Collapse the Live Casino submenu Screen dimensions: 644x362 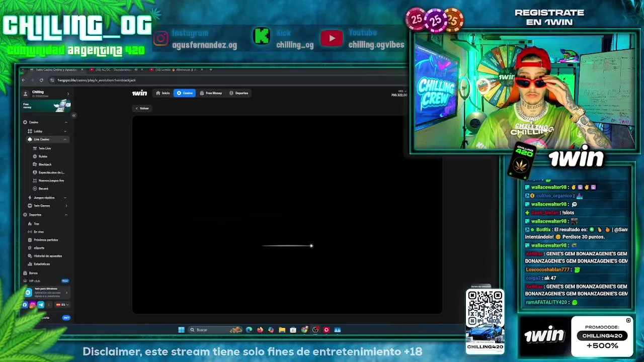(65, 139)
